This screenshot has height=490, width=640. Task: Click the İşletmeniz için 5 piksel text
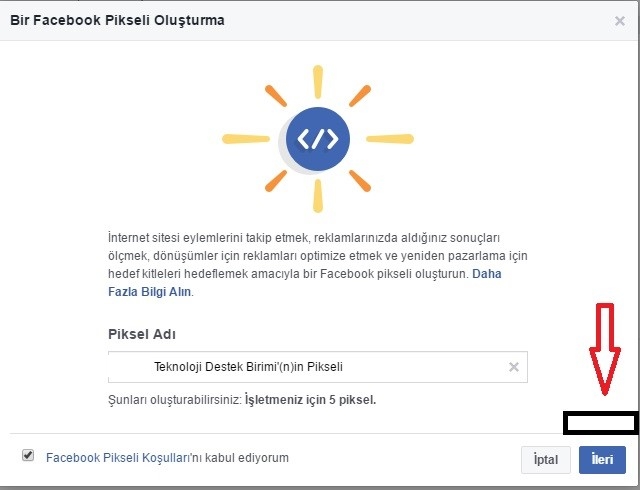tap(310, 399)
